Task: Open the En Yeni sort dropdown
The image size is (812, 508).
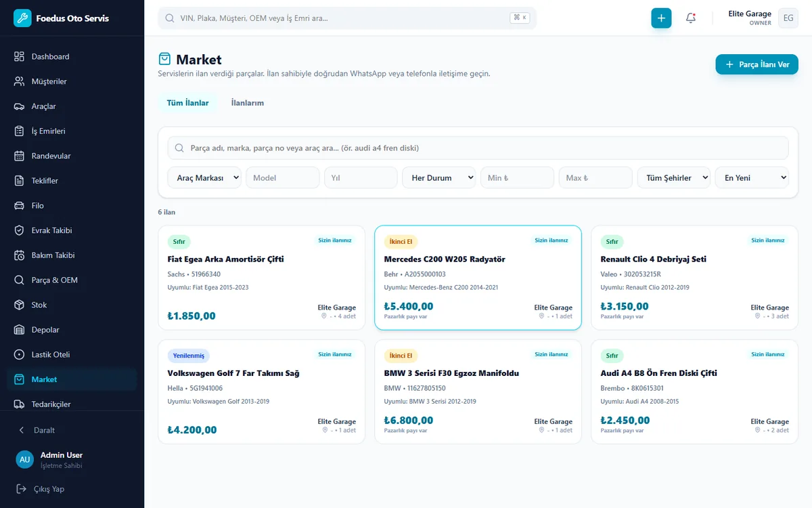Action: pos(752,178)
